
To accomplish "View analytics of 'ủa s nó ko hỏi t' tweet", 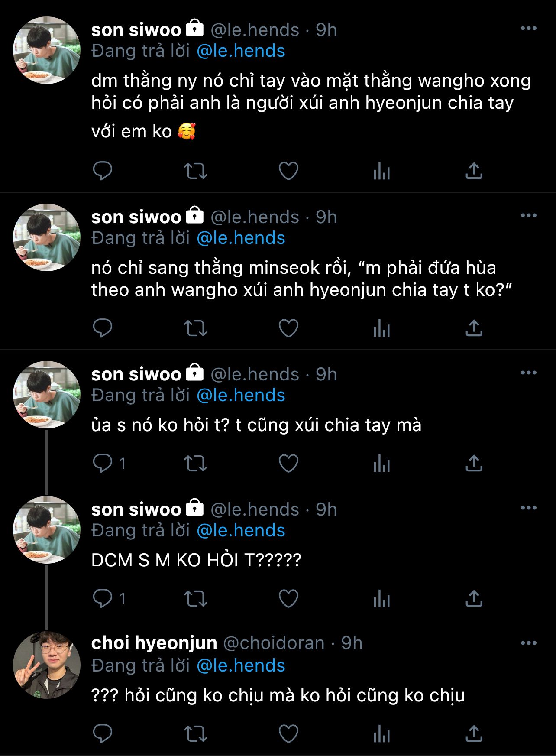I will tap(381, 464).
